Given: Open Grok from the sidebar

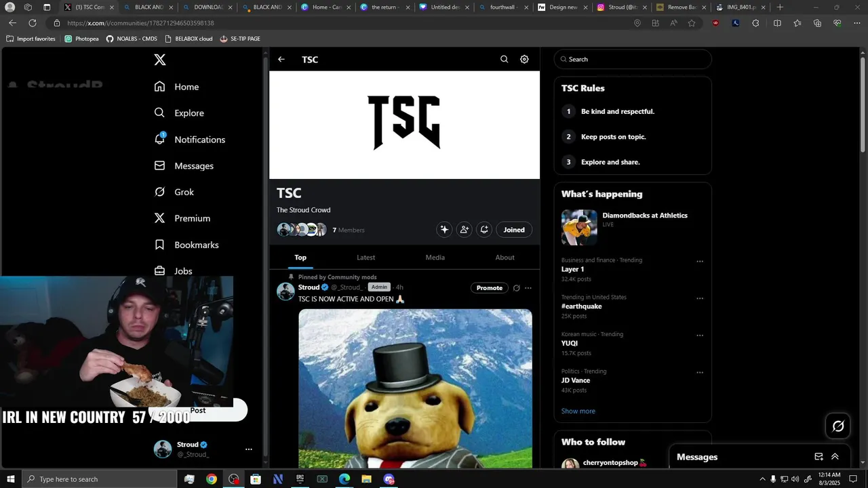Looking at the screenshot, I should tap(174, 192).
